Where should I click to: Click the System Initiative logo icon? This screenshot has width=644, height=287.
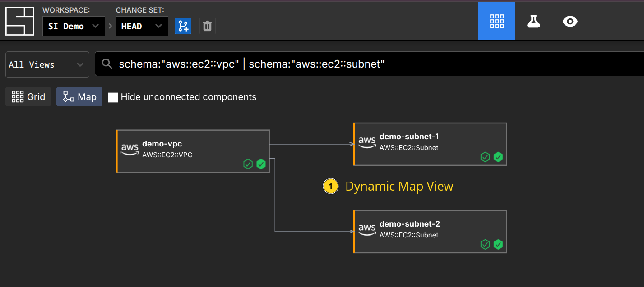coord(20,21)
